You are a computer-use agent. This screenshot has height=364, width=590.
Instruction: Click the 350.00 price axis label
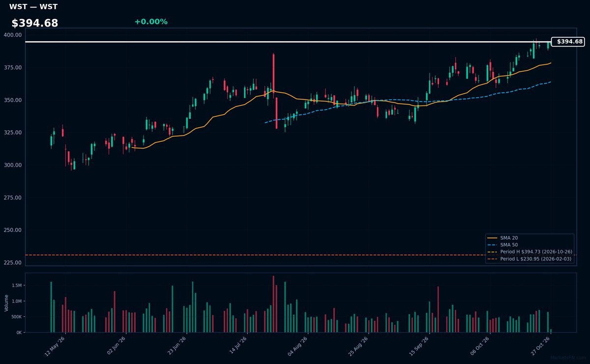[x=12, y=100]
